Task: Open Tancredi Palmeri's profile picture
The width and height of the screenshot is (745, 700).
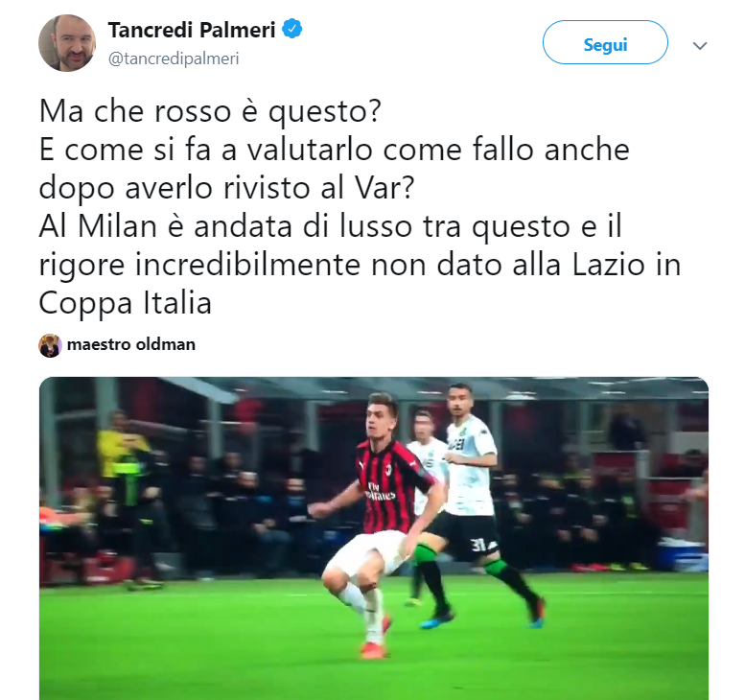Action: 67,43
